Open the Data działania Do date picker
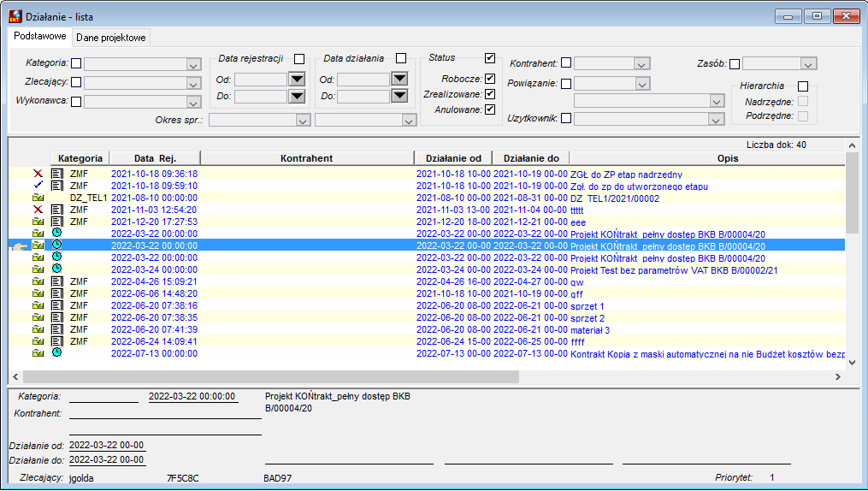Screen dimensions: 868x491 click(x=399, y=96)
